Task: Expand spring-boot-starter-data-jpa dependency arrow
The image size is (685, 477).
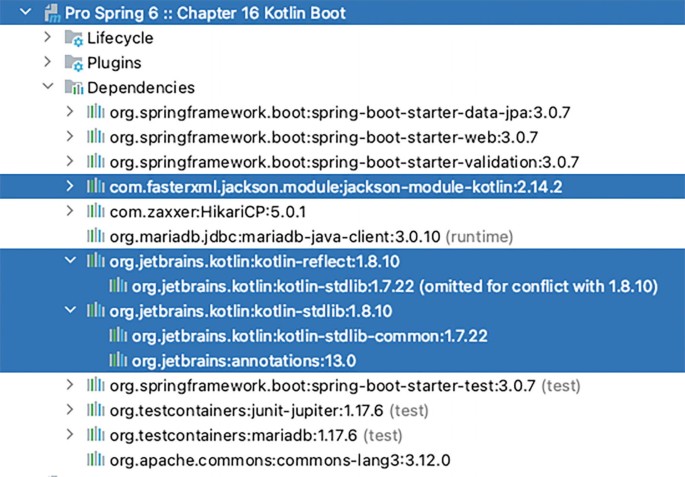Action: click(69, 112)
